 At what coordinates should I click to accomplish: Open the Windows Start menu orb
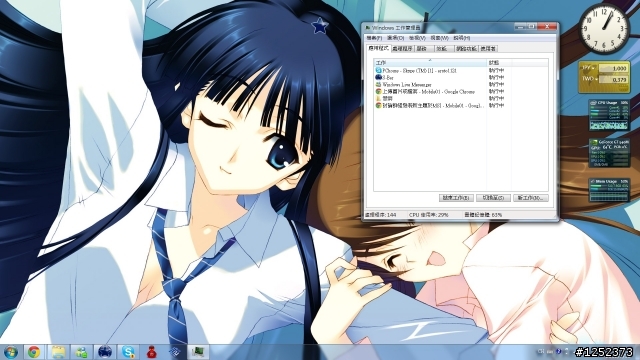coord(11,352)
